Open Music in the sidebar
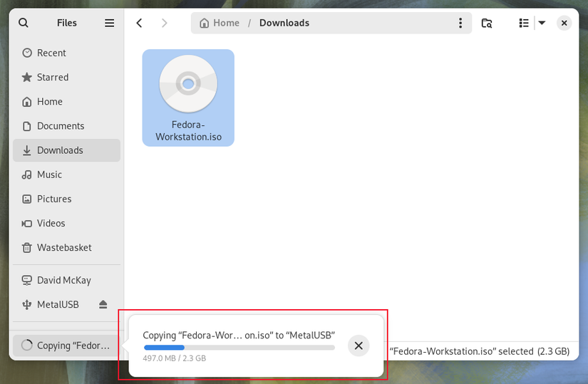The image size is (588, 384). pyautogui.click(x=67, y=175)
